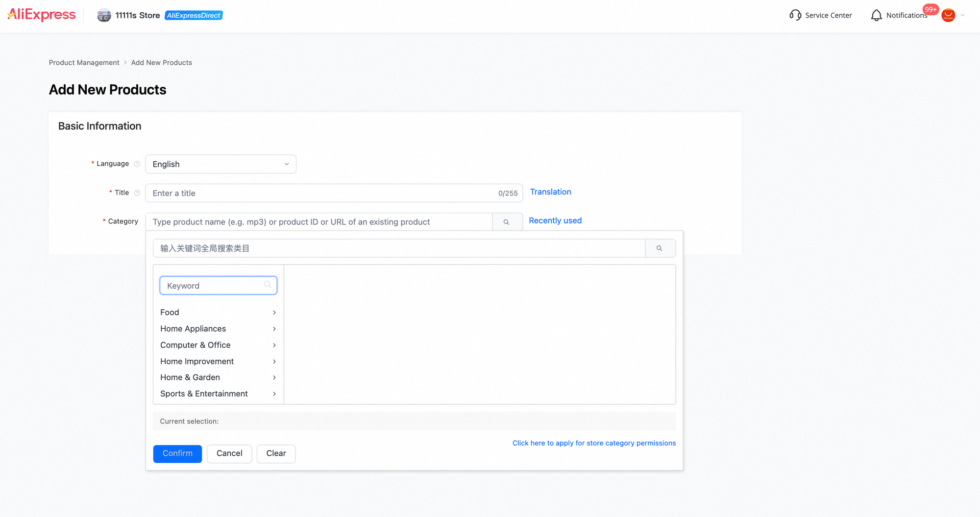Expand the Food category chevron

(274, 313)
